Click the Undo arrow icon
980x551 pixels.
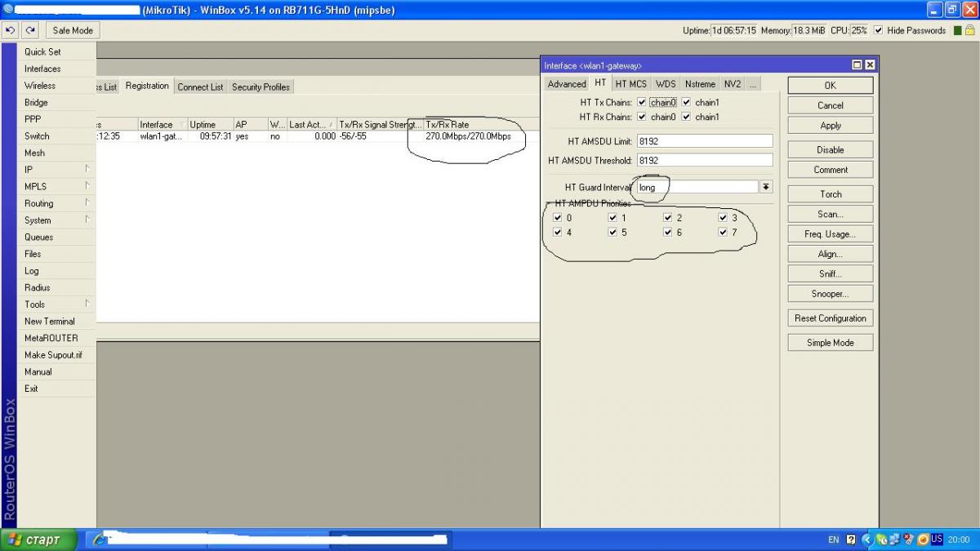pyautogui.click(x=10, y=30)
